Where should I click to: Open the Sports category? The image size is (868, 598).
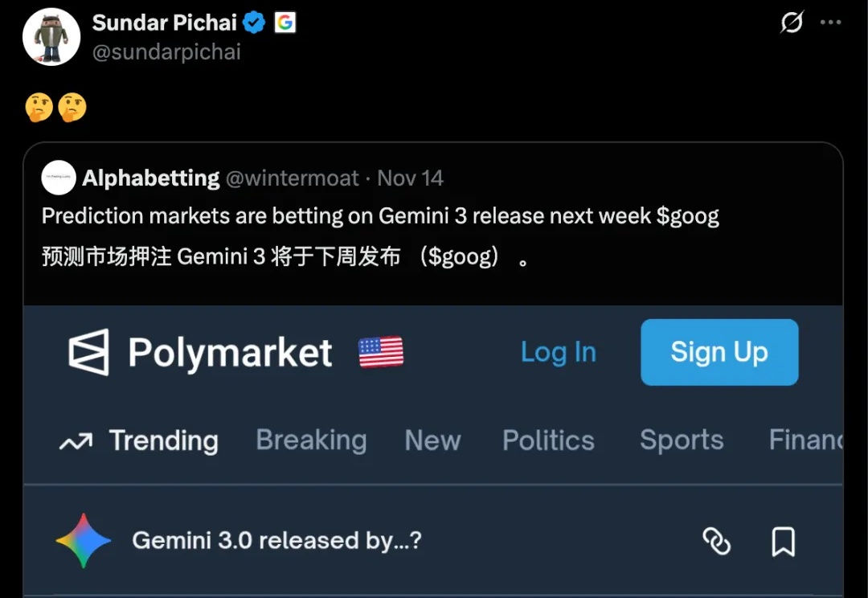[x=681, y=440]
